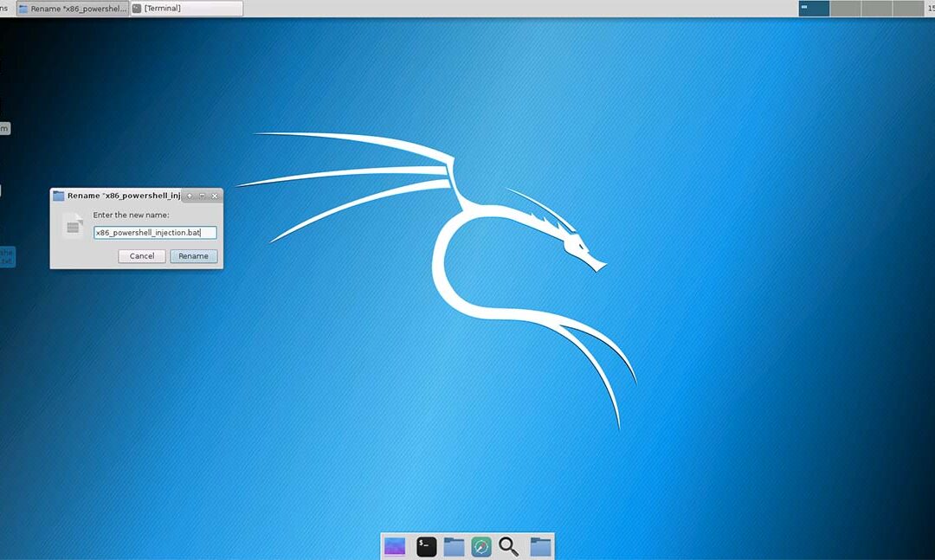Switch to the fourth workspace
This screenshot has width=935, height=560.
[907, 9]
